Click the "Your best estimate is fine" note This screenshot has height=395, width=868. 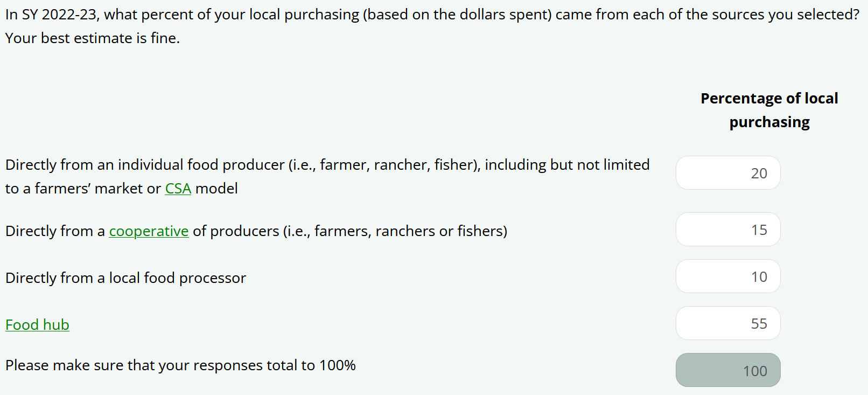93,38
